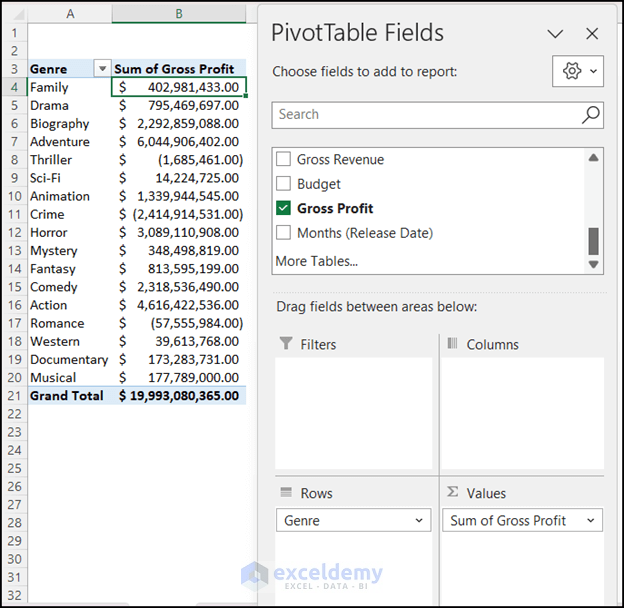Check the Budget field checkbox
Screen dimensions: 624x608
pyautogui.click(x=283, y=183)
